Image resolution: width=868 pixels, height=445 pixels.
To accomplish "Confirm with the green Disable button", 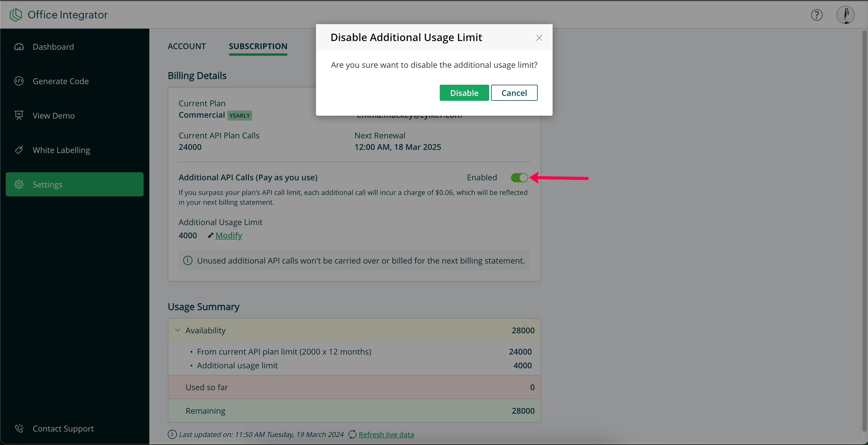I will click(x=464, y=93).
